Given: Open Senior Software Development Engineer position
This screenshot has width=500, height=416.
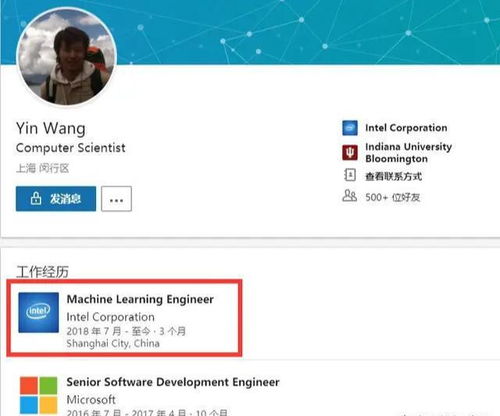Looking at the screenshot, I should pyautogui.click(x=173, y=382).
